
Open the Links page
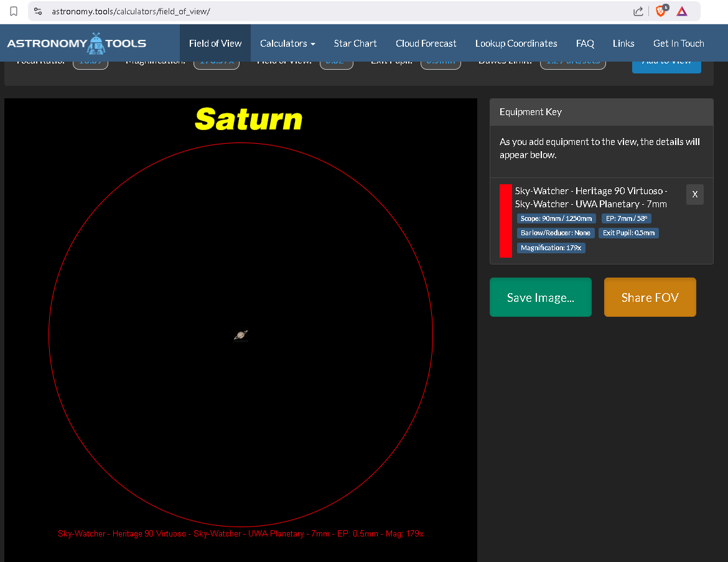click(623, 44)
